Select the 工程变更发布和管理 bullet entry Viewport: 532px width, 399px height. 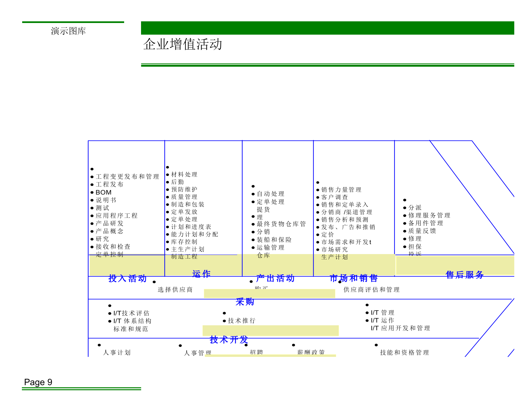tap(127, 176)
